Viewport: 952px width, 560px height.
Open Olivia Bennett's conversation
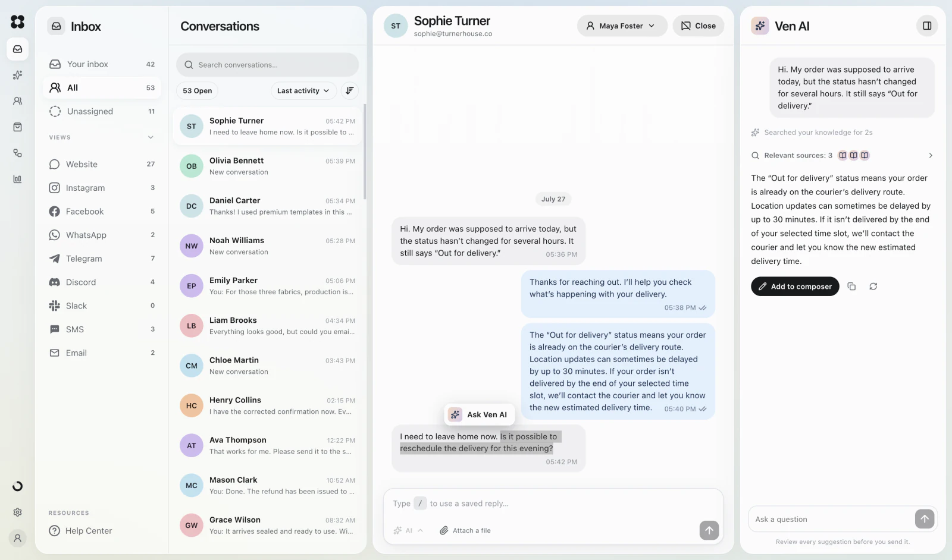click(268, 166)
